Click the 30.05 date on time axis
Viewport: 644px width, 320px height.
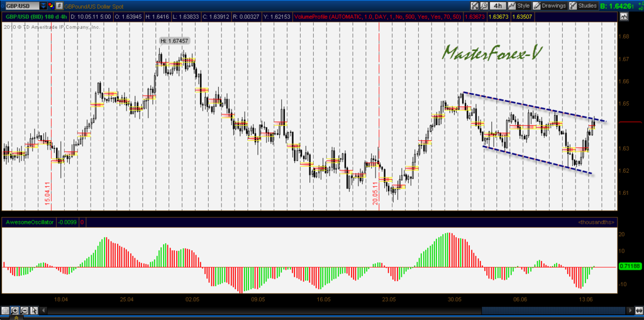click(454, 299)
